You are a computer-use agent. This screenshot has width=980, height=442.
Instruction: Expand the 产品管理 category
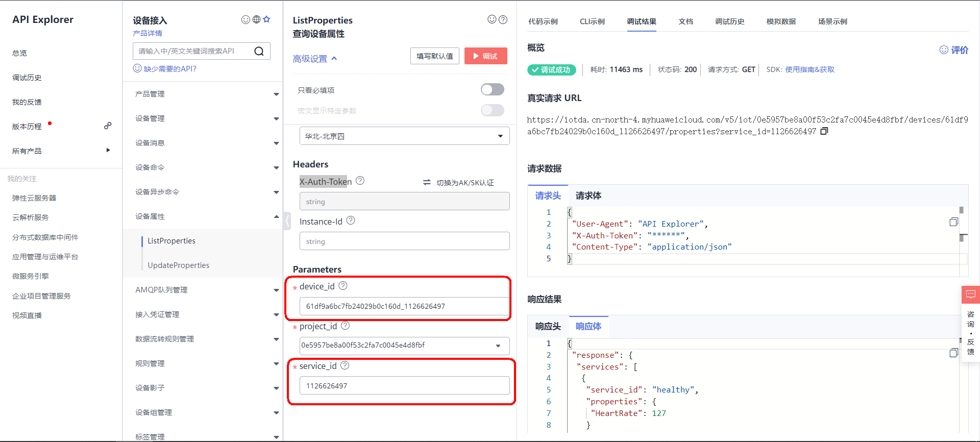276,94
